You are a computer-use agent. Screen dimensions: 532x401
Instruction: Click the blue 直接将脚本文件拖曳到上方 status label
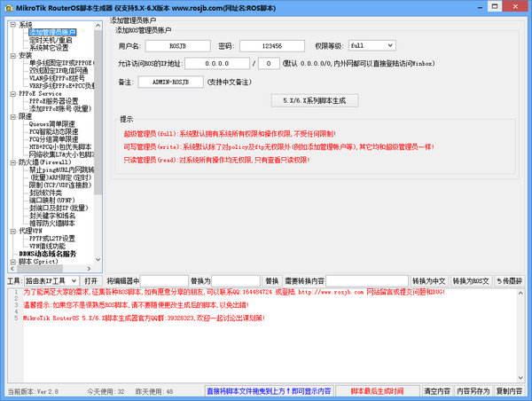click(269, 391)
